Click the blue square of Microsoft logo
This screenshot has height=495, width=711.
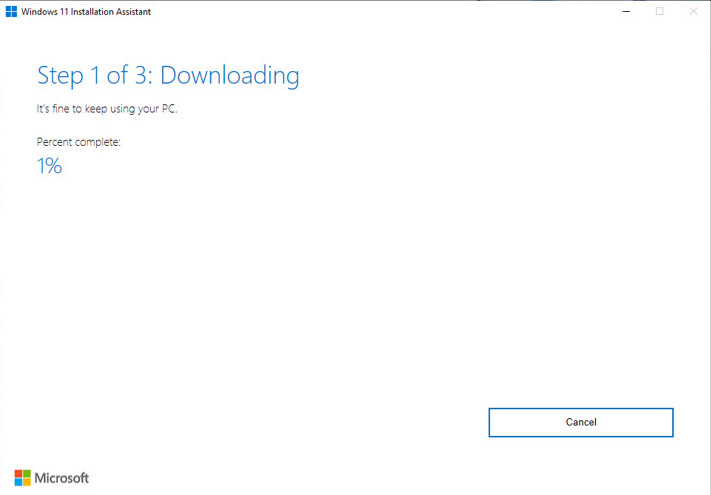(x=18, y=481)
